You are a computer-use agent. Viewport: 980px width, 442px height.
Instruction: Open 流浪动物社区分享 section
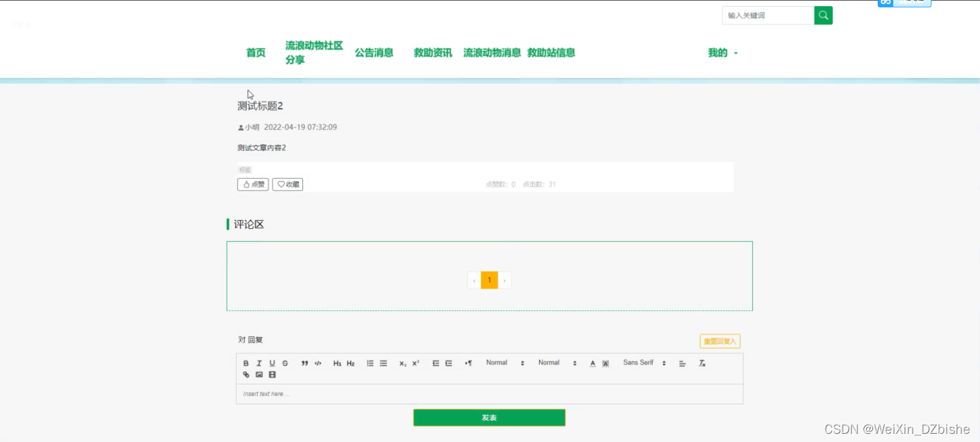[x=314, y=53]
